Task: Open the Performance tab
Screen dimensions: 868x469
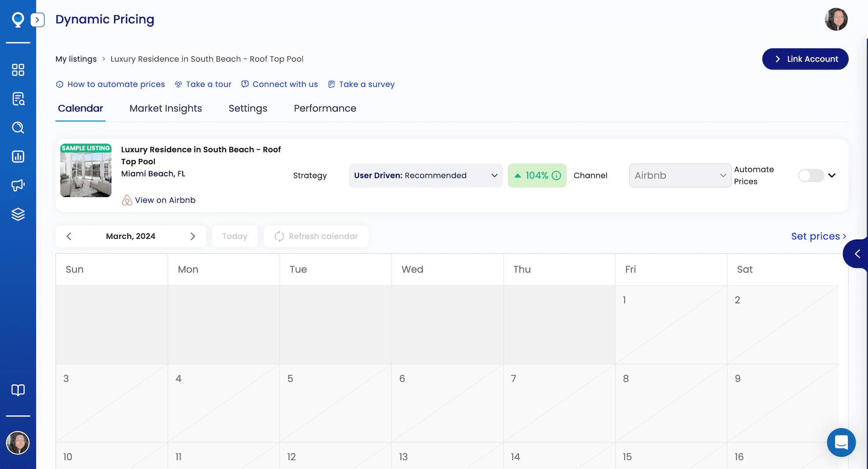Action: (325, 108)
